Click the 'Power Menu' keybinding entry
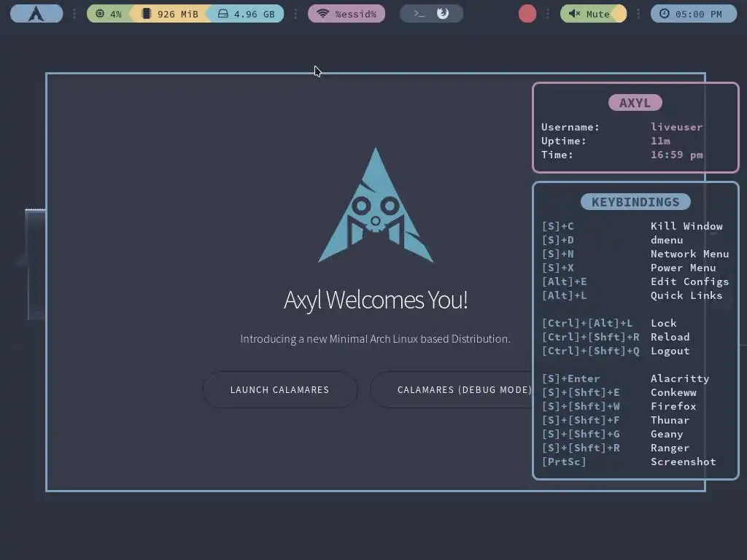Viewport: 747px width, 560px height. [x=683, y=268]
